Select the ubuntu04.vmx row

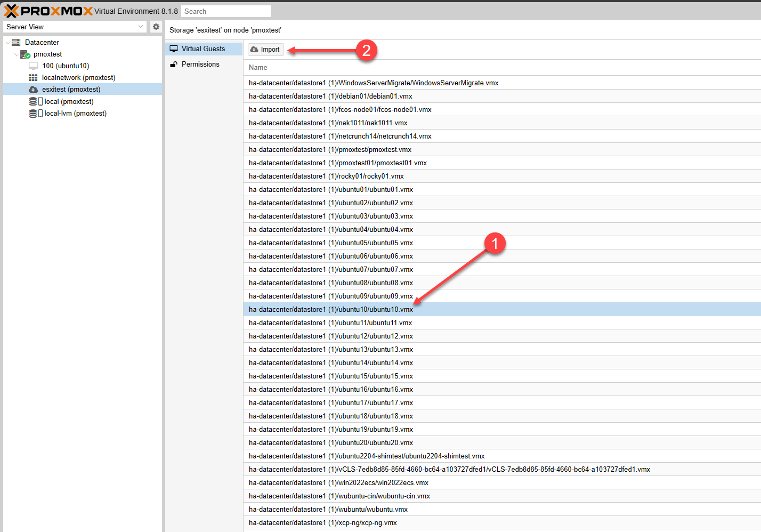click(x=502, y=229)
